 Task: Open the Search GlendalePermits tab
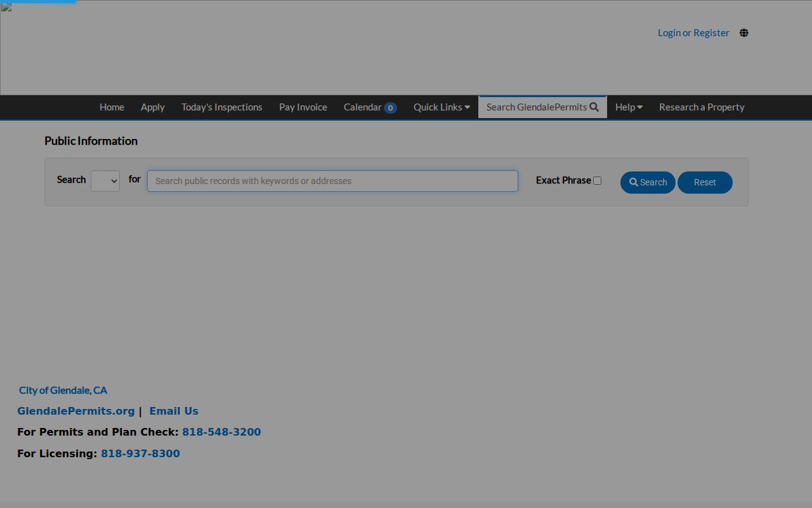[542, 107]
